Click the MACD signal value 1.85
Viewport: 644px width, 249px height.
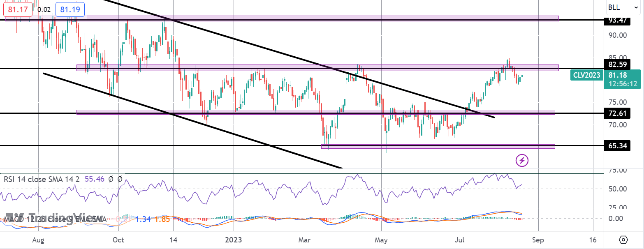click(x=162, y=220)
